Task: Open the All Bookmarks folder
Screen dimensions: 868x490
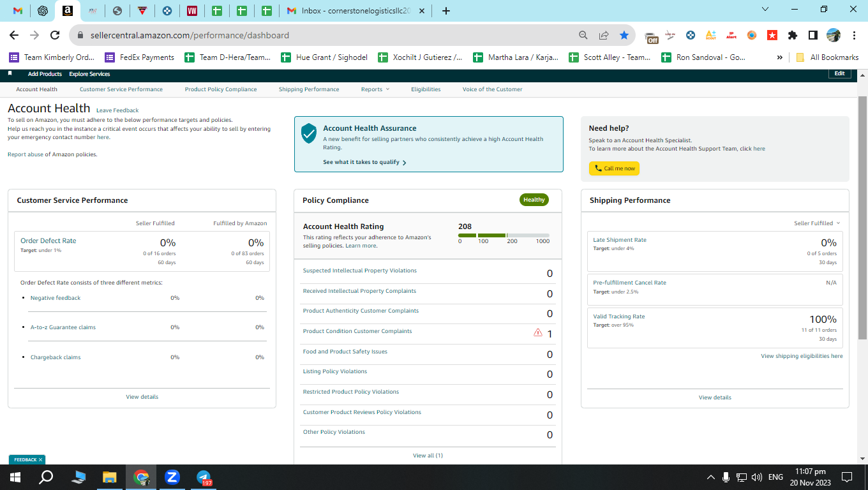Action: (x=827, y=57)
